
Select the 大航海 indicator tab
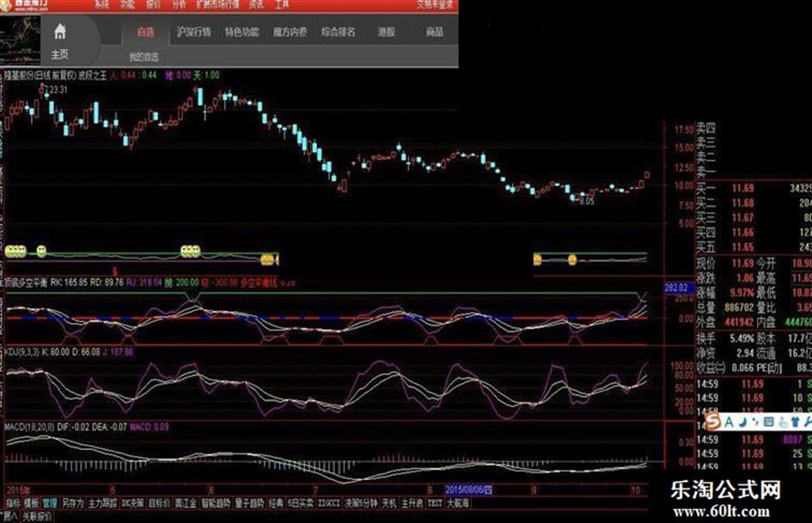tap(458, 502)
